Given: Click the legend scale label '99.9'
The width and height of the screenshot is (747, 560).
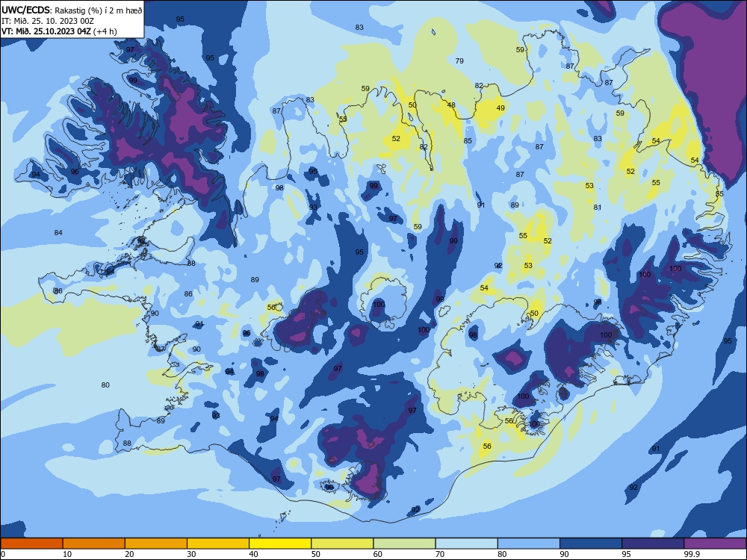Looking at the screenshot, I should (691, 554).
